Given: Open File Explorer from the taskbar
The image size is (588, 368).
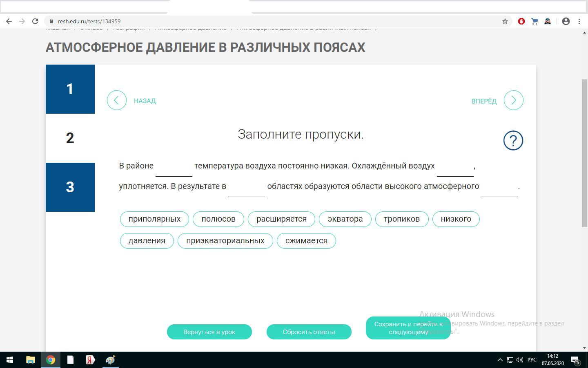Looking at the screenshot, I should pyautogui.click(x=31, y=360).
